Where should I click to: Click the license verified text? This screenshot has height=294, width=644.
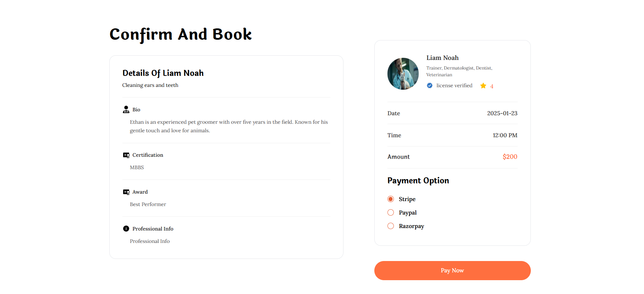pyautogui.click(x=454, y=85)
